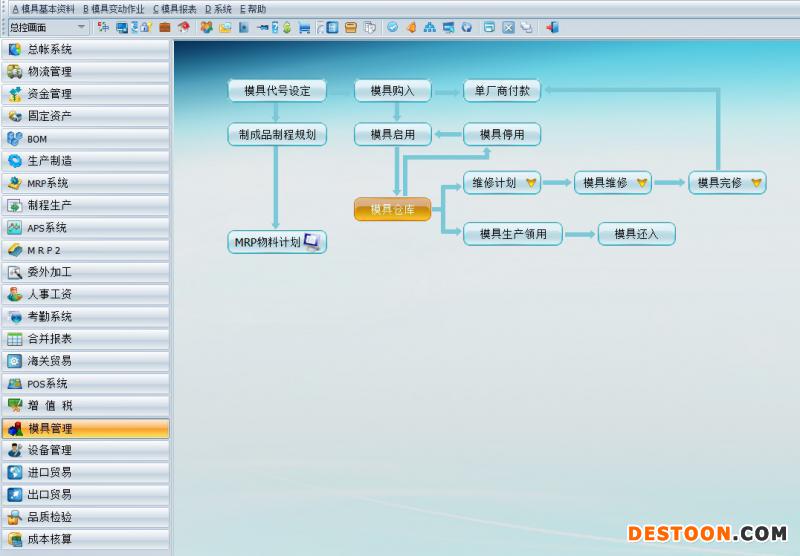Expand the 模具完修 yellow arrow
The width and height of the screenshot is (800, 556).
[756, 183]
